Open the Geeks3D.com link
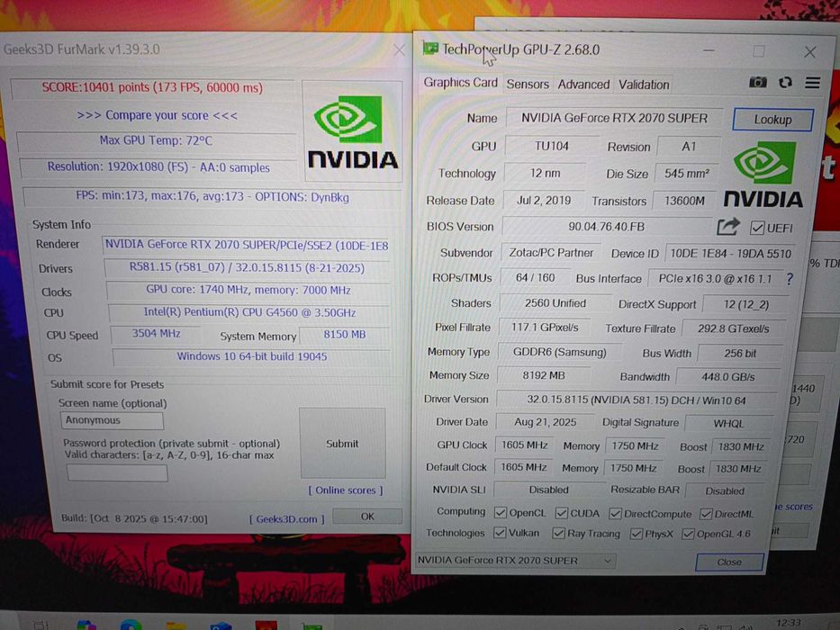This screenshot has width=840, height=630. click(x=286, y=518)
